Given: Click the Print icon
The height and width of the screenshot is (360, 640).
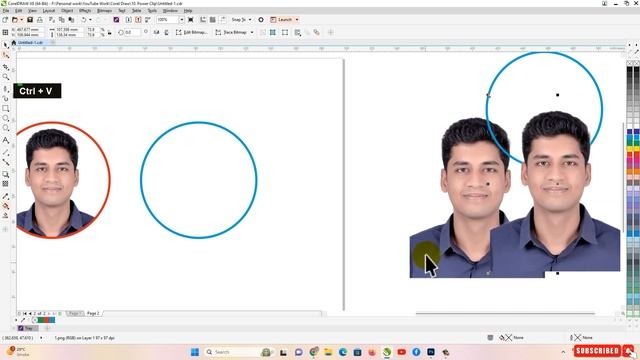Looking at the screenshot, I should pyautogui.click(x=40, y=20).
